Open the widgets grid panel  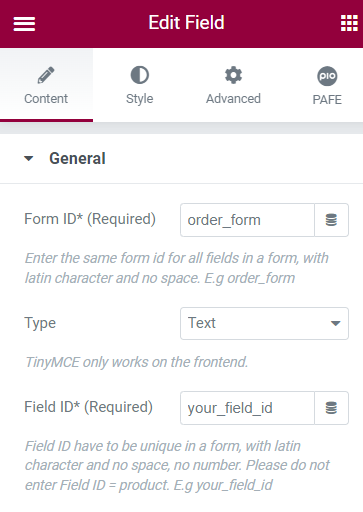349,23
